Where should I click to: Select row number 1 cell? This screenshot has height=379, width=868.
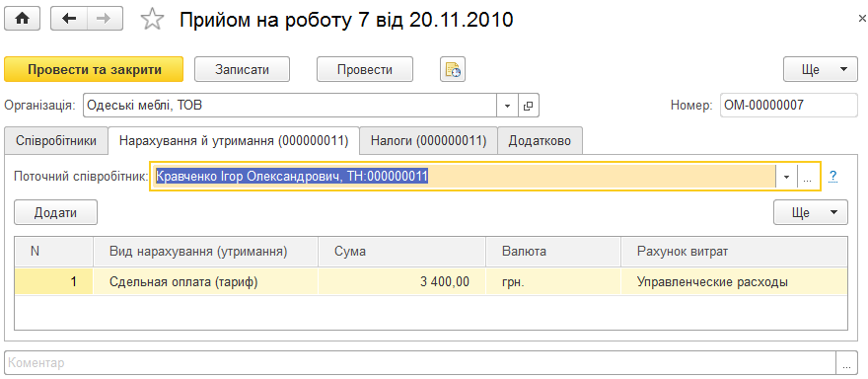(x=53, y=282)
